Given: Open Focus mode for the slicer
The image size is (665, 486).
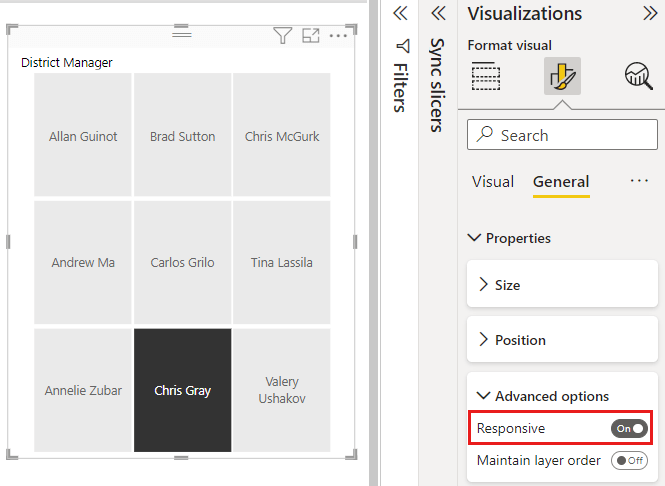Looking at the screenshot, I should tap(311, 36).
